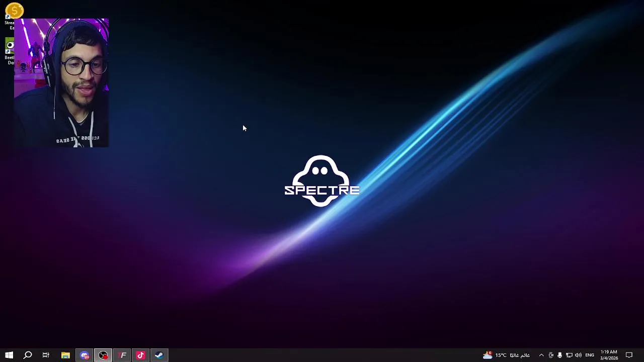Open taskbar search magnifier

tap(28, 355)
